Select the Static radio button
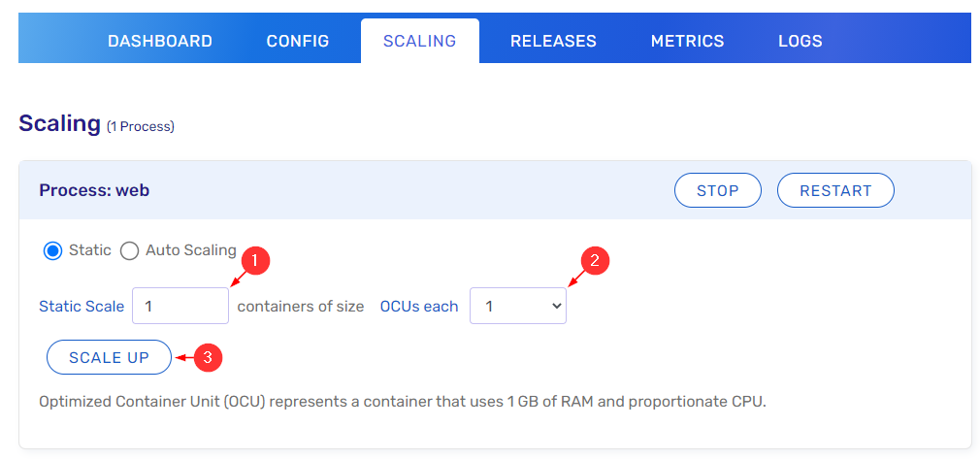This screenshot has width=980, height=460. click(x=53, y=251)
